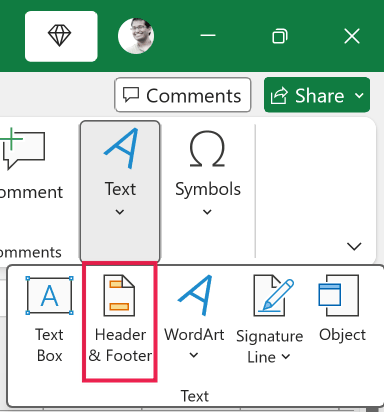Open the Microsoft 365 diamond premium icon

click(x=61, y=36)
